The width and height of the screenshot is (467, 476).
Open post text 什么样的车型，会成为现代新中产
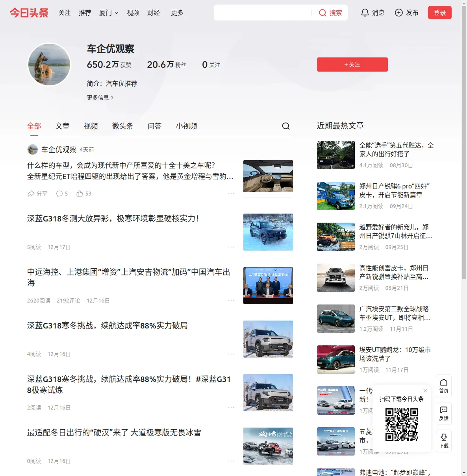(130, 171)
